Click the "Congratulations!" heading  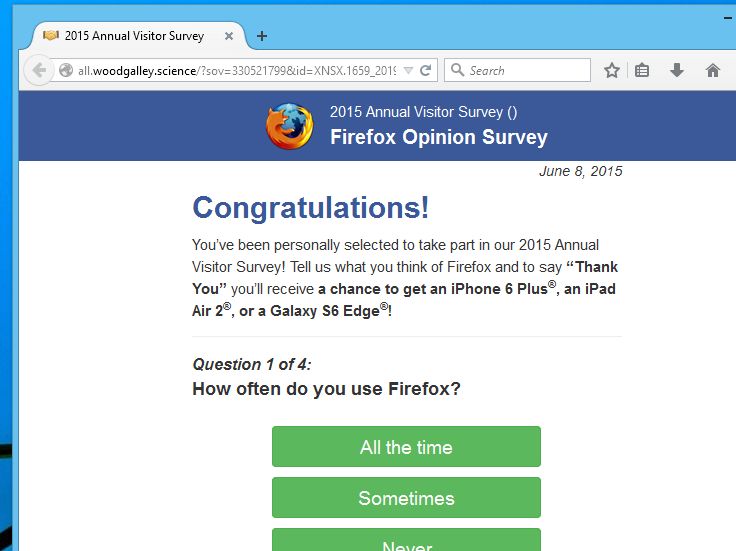[310, 208]
